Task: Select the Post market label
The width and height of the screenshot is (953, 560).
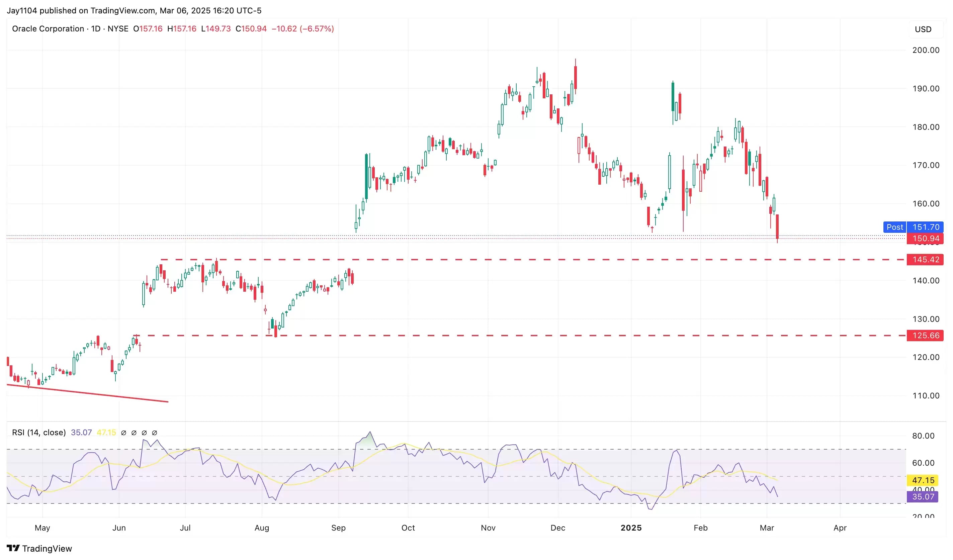Action: (x=894, y=227)
